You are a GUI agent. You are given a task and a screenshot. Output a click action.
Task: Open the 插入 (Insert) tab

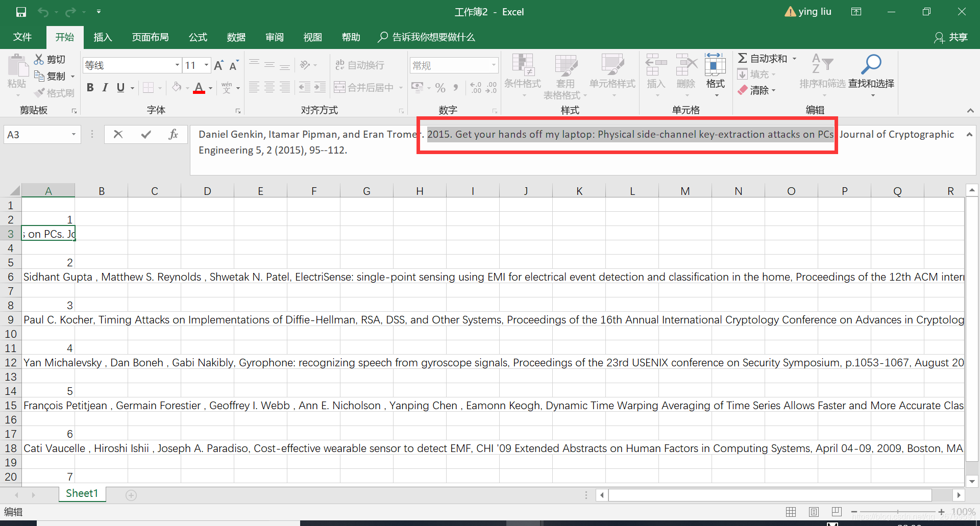tap(103, 37)
